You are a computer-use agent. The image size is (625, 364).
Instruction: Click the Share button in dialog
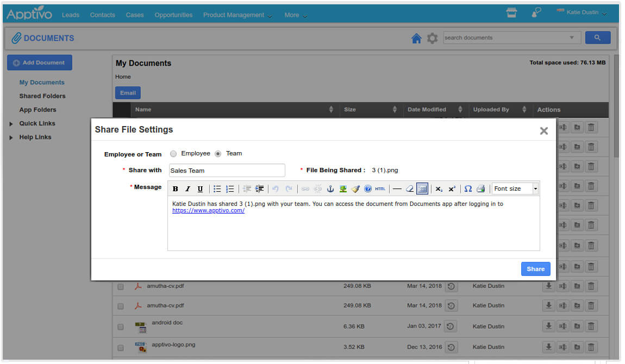[x=535, y=269]
